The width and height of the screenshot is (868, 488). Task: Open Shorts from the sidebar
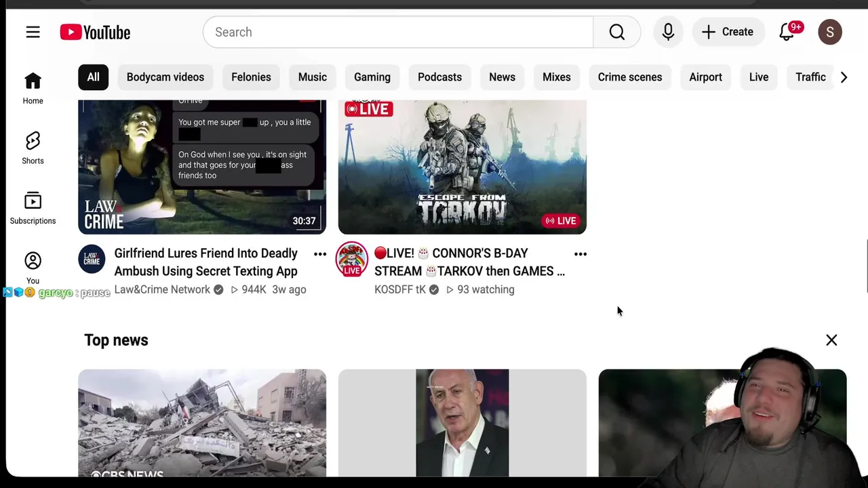(33, 148)
